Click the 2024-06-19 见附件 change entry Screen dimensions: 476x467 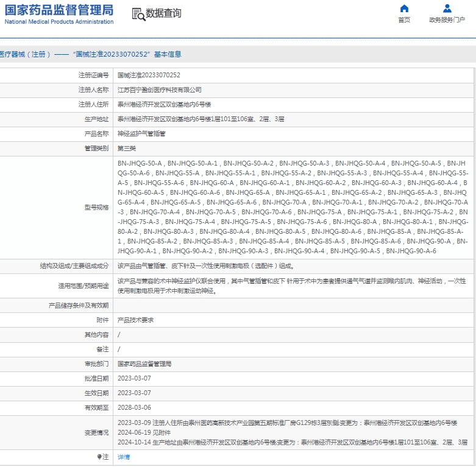[x=144, y=432]
